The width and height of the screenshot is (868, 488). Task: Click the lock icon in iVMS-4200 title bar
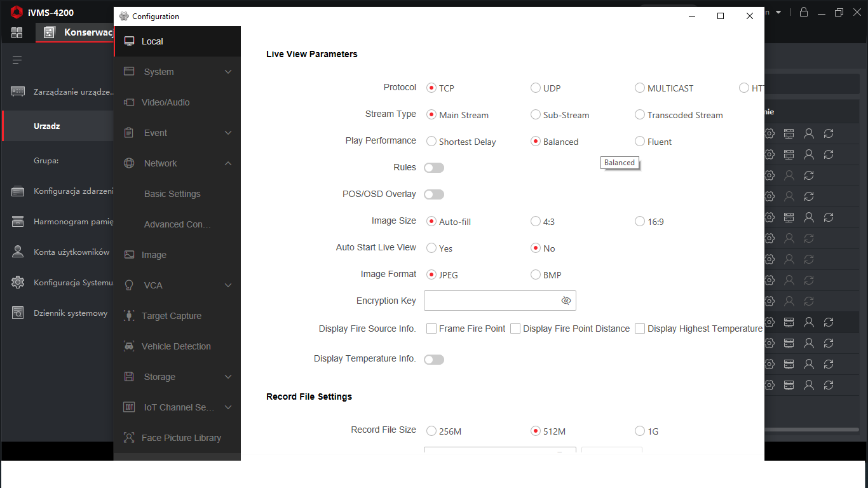[804, 12]
